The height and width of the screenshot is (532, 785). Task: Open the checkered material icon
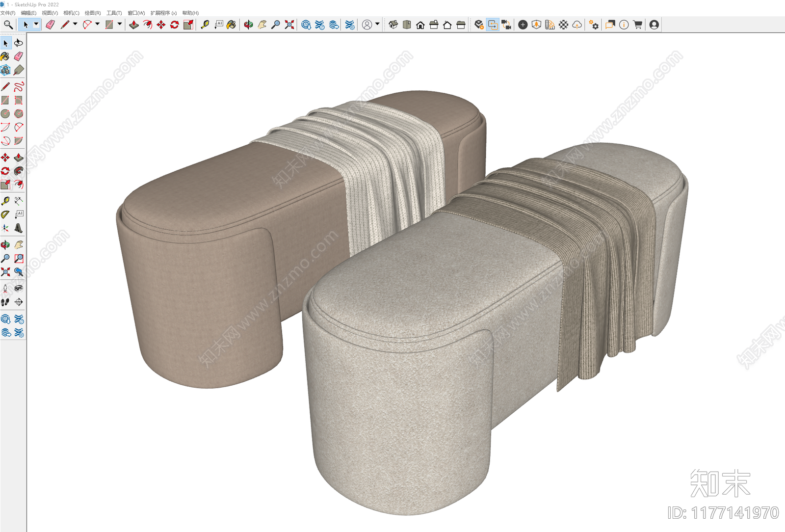[564, 25]
